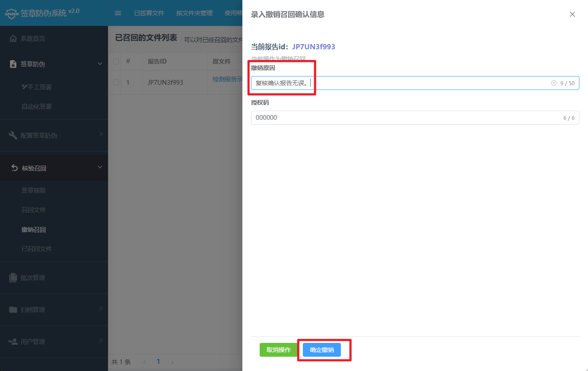Select 撤销召回 in the sidebar
The height and width of the screenshot is (371, 588).
click(x=34, y=230)
